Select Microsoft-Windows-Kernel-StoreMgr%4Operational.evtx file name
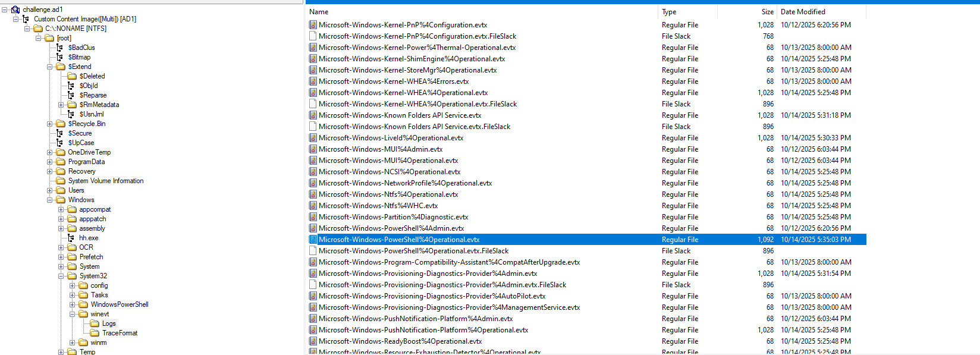Screen dimensions: 980x355 tap(408, 70)
